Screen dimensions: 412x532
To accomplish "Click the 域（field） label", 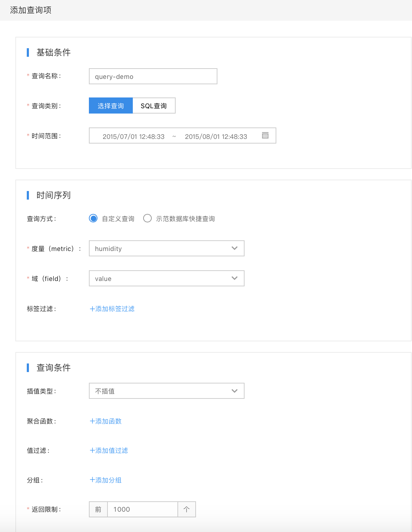I will point(50,279).
